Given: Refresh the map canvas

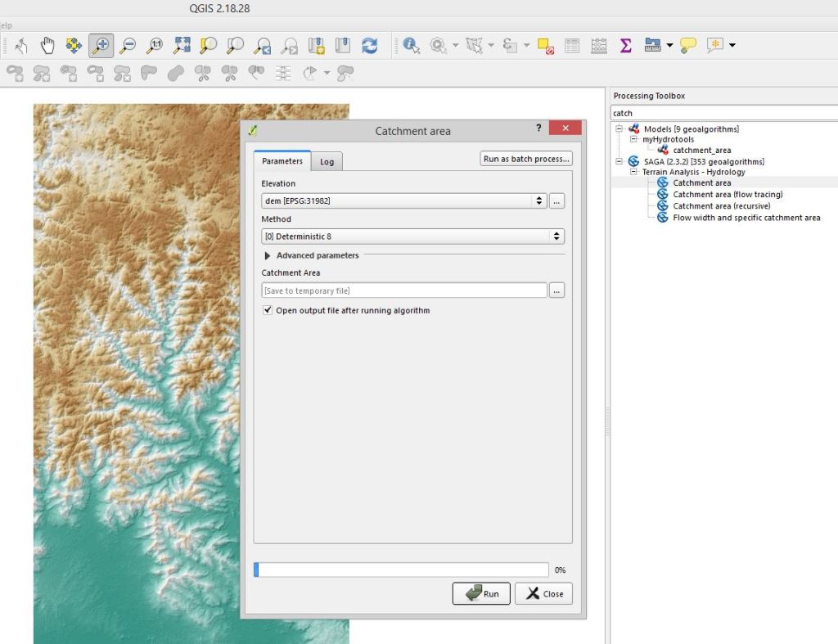Looking at the screenshot, I should [x=370, y=46].
